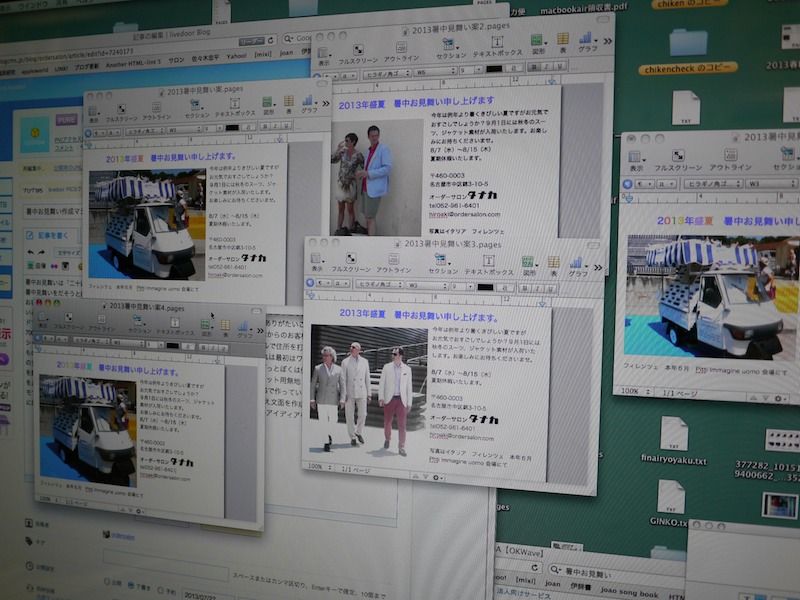800x600 pixels.
Task: Toggle Underline in 案3.pages format bar
Action: [x=551, y=289]
